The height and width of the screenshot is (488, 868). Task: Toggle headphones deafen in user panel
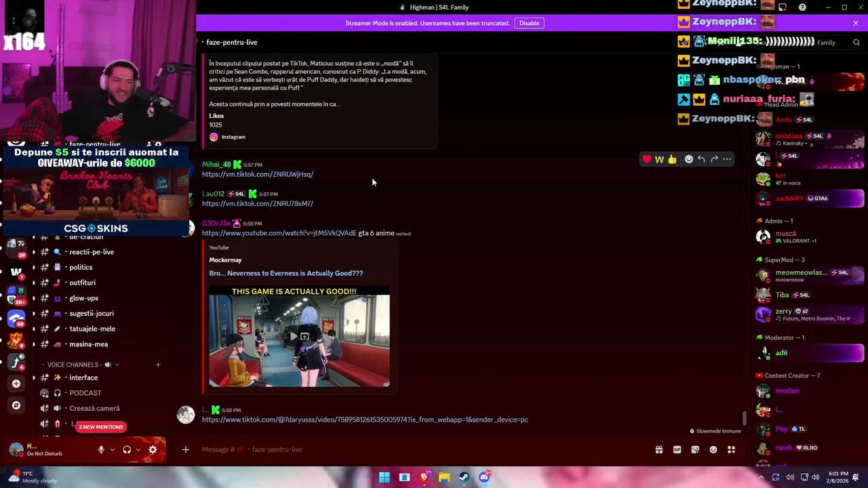click(127, 449)
